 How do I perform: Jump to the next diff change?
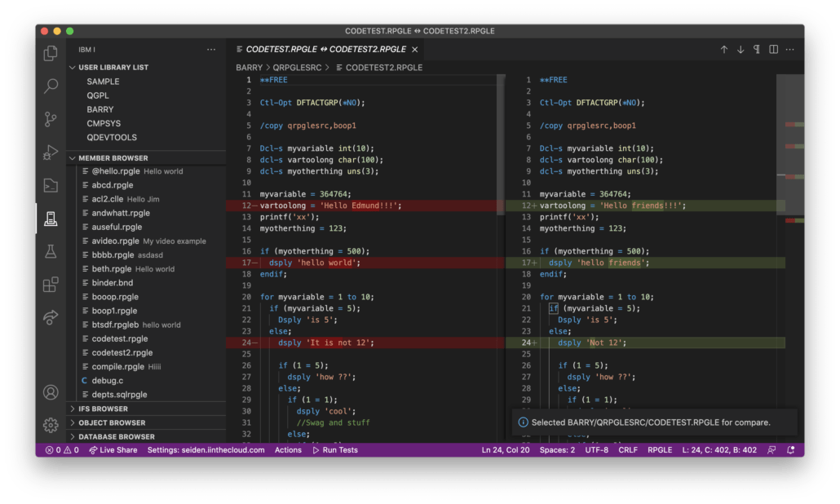point(741,49)
